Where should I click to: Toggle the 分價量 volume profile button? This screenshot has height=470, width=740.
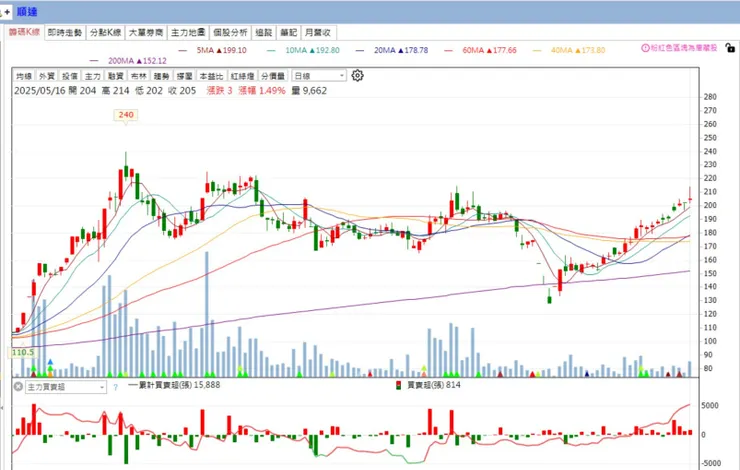pos(273,76)
